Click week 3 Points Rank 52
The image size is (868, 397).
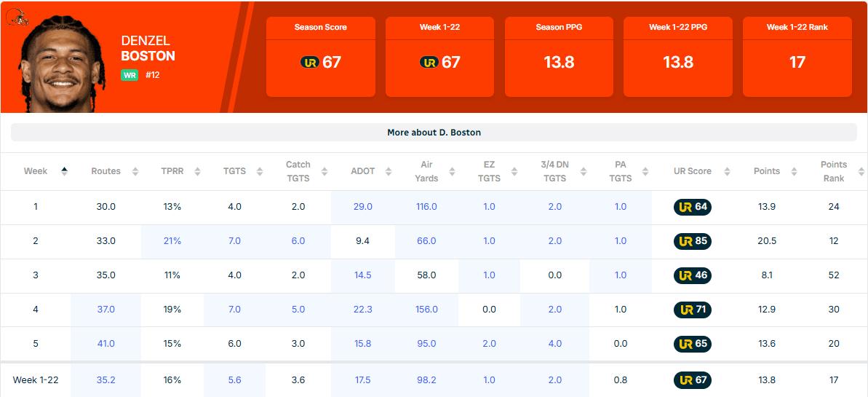(834, 275)
